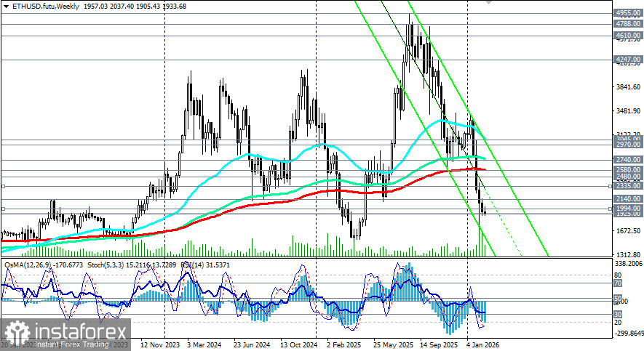Click the 13 Oct 2024 date label

[x=298, y=345]
